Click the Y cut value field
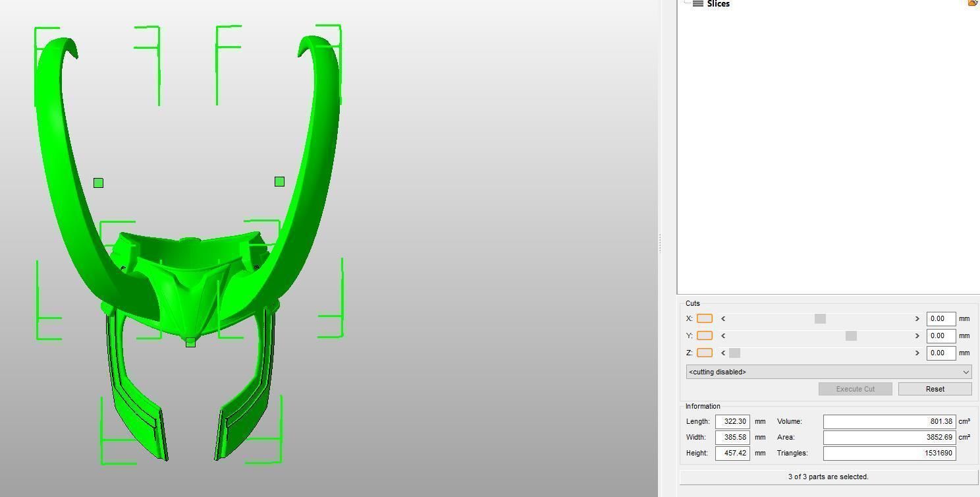This screenshot has height=497, width=980. click(940, 336)
